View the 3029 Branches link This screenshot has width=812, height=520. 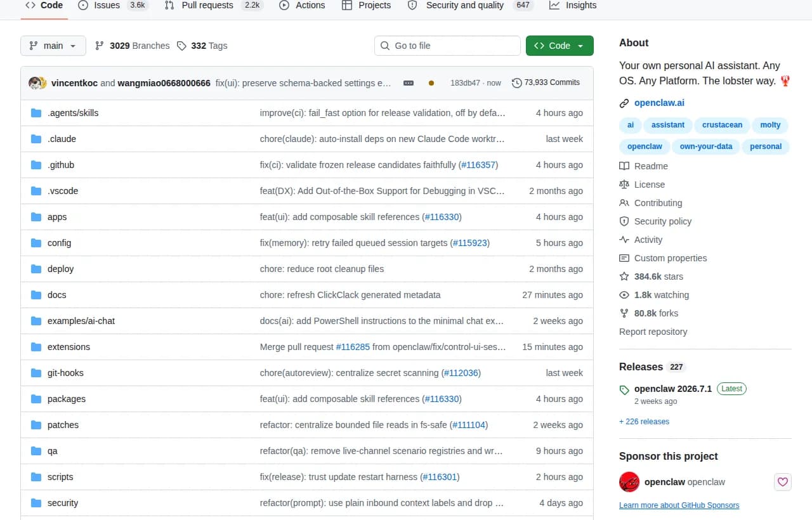(x=132, y=46)
